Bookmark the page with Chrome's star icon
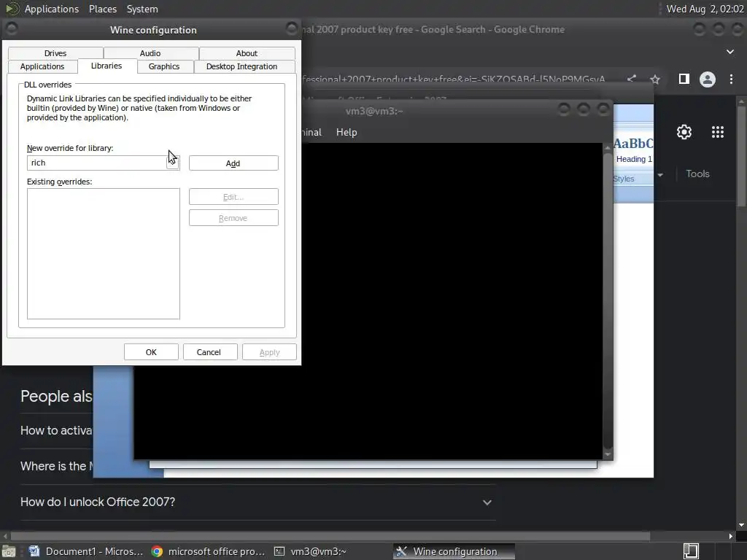Viewport: 747px width, 560px height. point(655,79)
